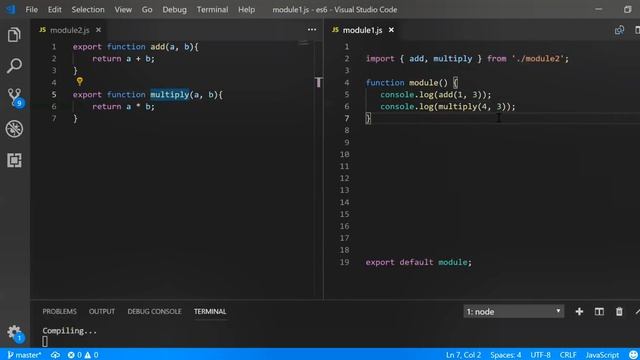Open the Selection menu
The image size is (640, 360).
(x=88, y=9)
